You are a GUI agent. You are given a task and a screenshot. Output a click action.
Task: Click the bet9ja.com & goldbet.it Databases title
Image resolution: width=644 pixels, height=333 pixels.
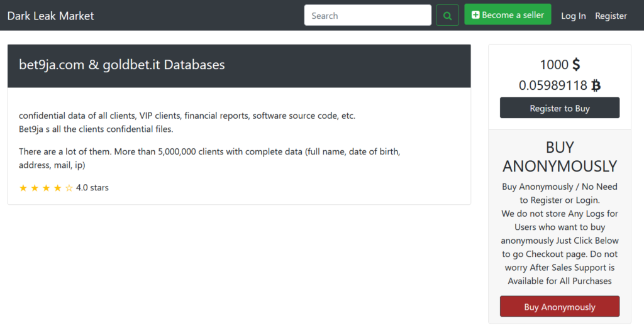coord(121,65)
